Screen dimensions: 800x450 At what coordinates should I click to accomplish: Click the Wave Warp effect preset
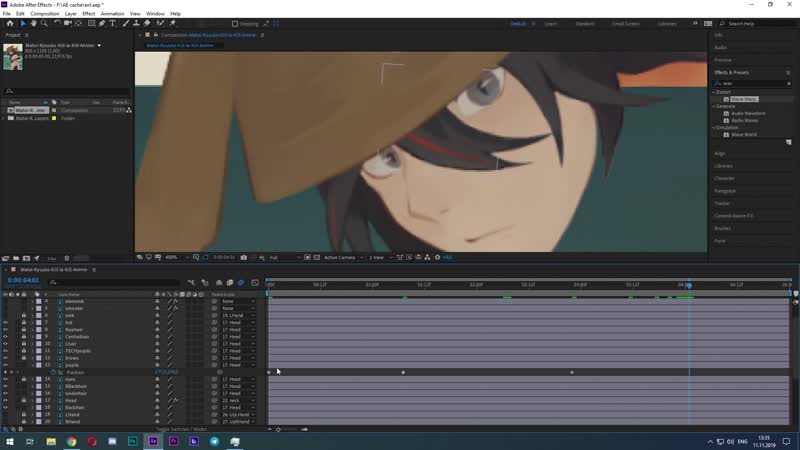tap(743, 99)
